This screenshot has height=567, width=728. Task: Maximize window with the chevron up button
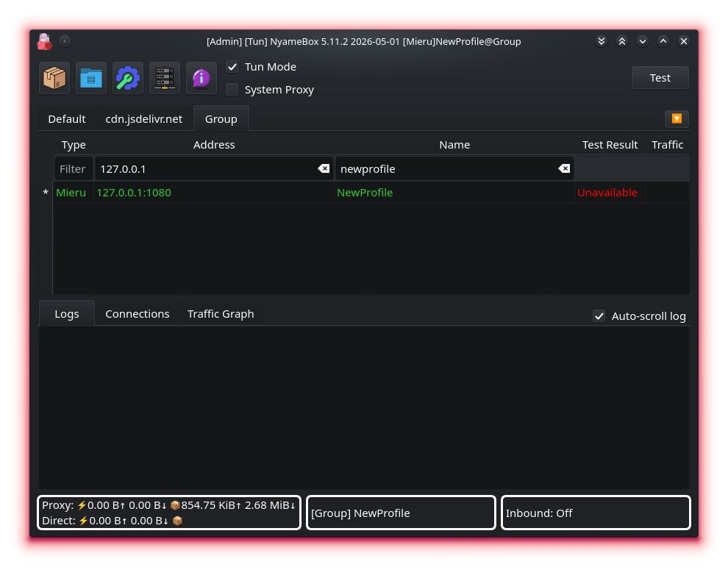click(x=663, y=41)
